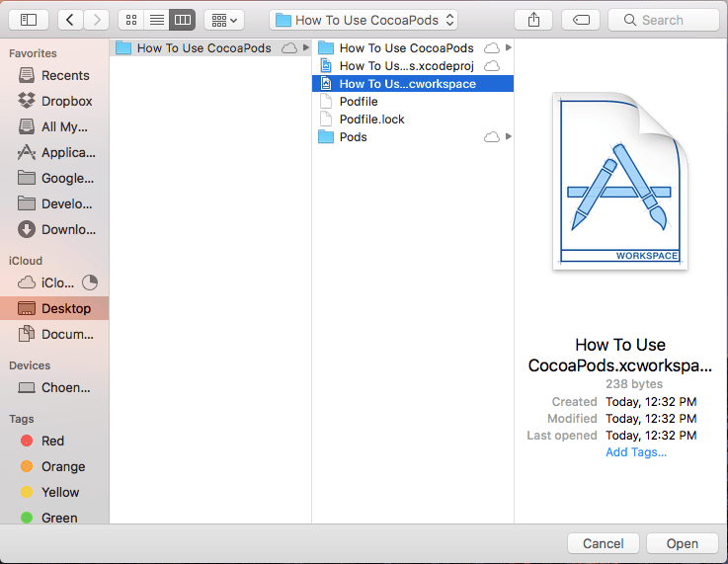Toggle the sidebar visibility button
Viewport: 728px width, 564px height.
click(29, 20)
